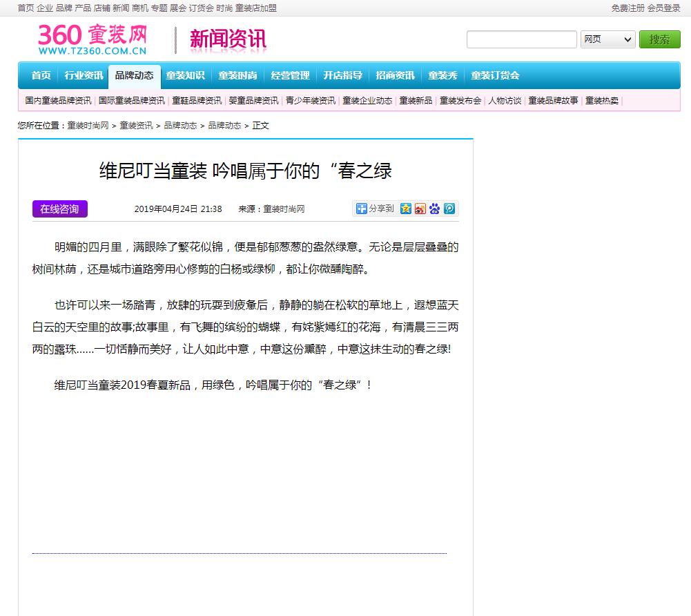
Task: Share article to Tencent Weibo icon
Action: pos(449,209)
